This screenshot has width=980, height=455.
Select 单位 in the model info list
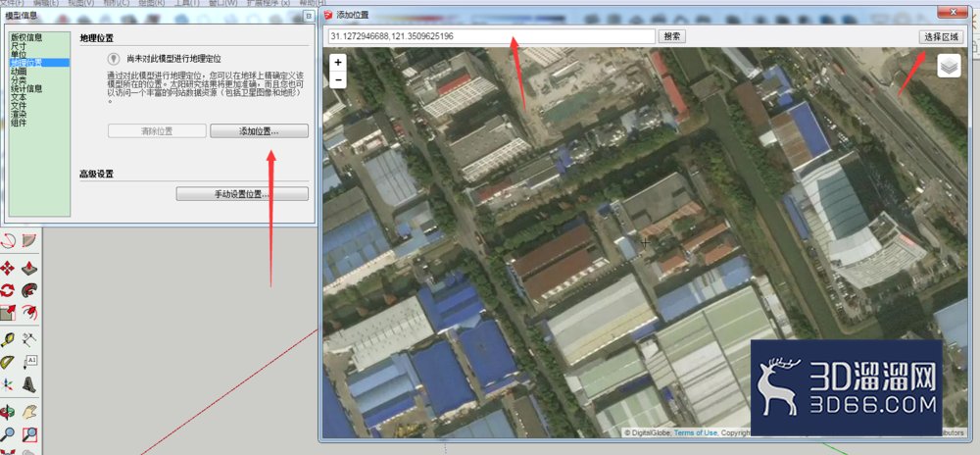[18, 54]
